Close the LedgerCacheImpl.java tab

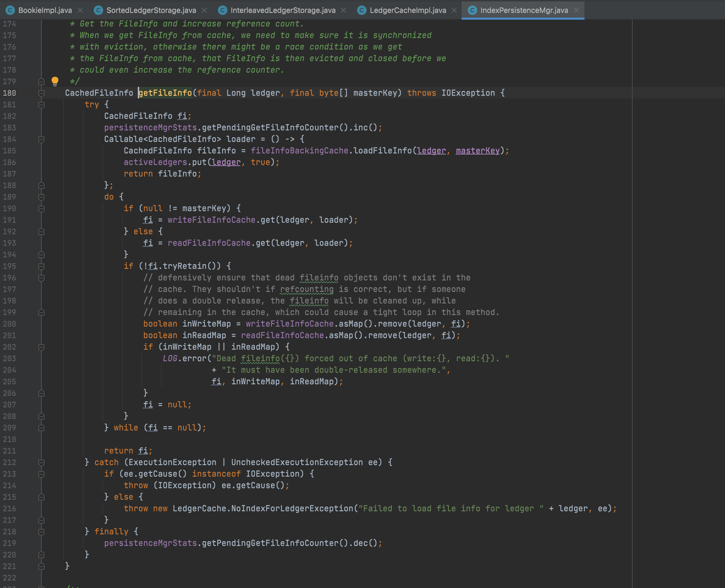click(454, 10)
